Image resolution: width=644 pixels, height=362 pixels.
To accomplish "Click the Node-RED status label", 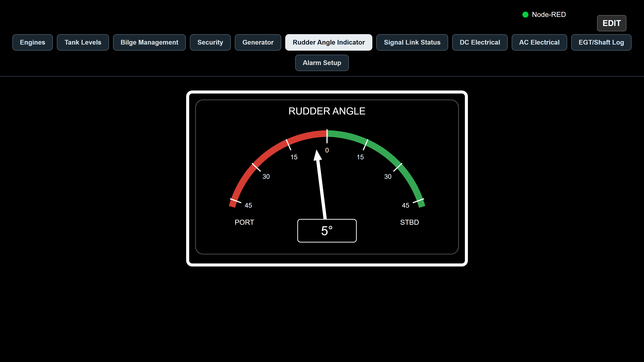I will click(x=549, y=14).
